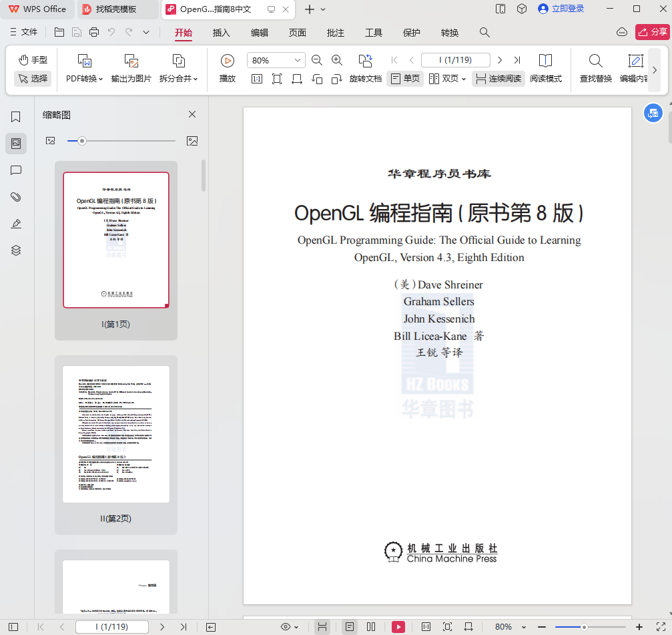Image resolution: width=672 pixels, height=635 pixels.
Task: Click the red play button in status bar
Action: [398, 627]
